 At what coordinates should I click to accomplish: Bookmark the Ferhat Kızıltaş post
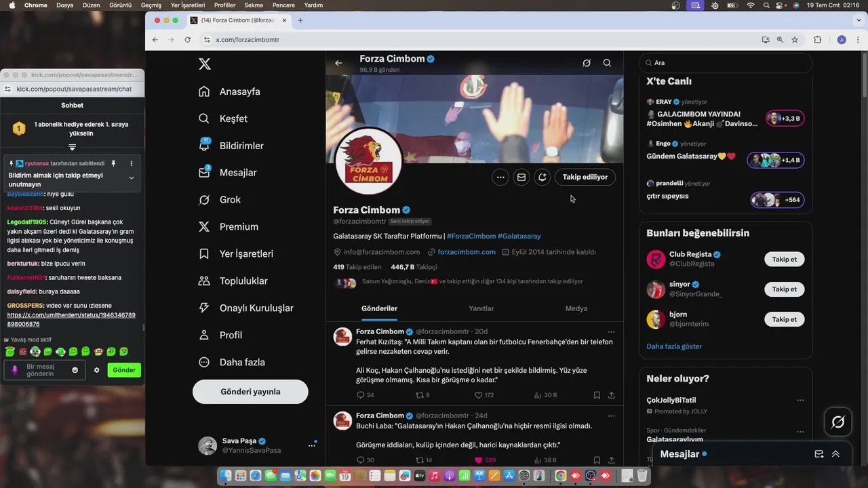click(597, 395)
